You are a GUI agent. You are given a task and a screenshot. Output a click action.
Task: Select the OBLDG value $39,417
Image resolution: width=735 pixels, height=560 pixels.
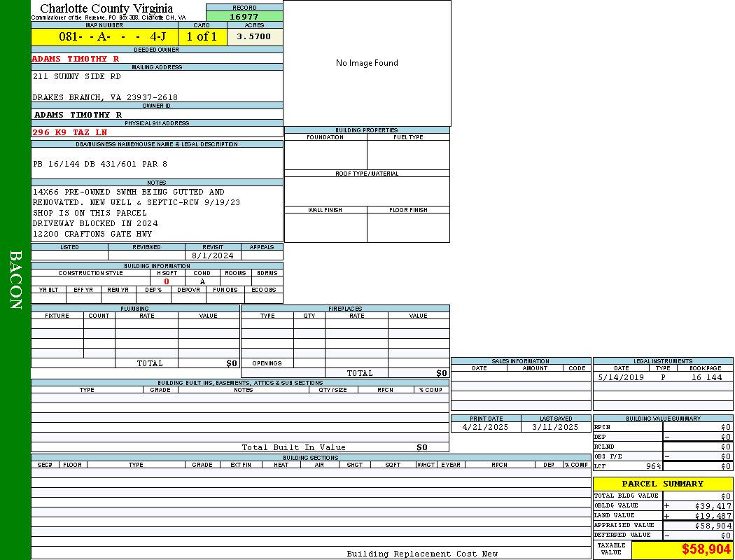(x=713, y=505)
